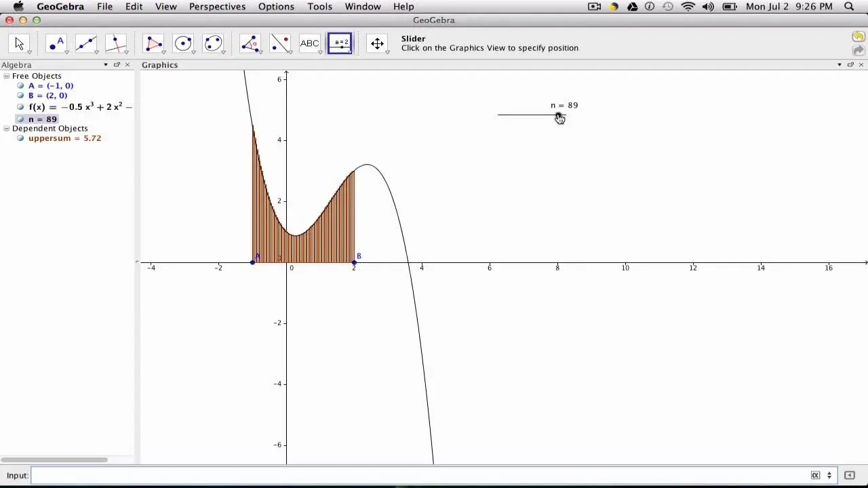Open the Apple menu
Viewport: 868px width, 488px height.
18,7
